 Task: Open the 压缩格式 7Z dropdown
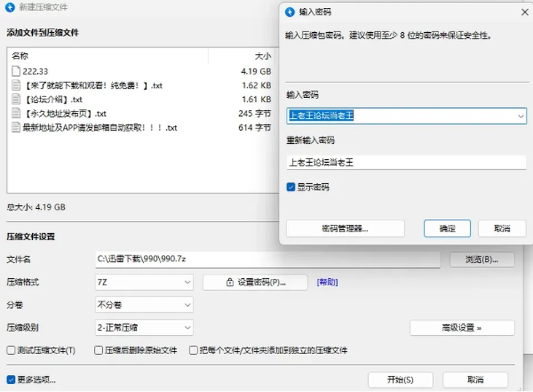point(144,282)
